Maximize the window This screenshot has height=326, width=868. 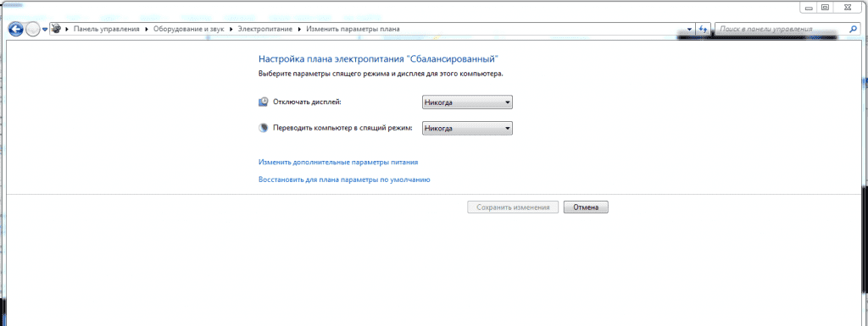[826, 7]
